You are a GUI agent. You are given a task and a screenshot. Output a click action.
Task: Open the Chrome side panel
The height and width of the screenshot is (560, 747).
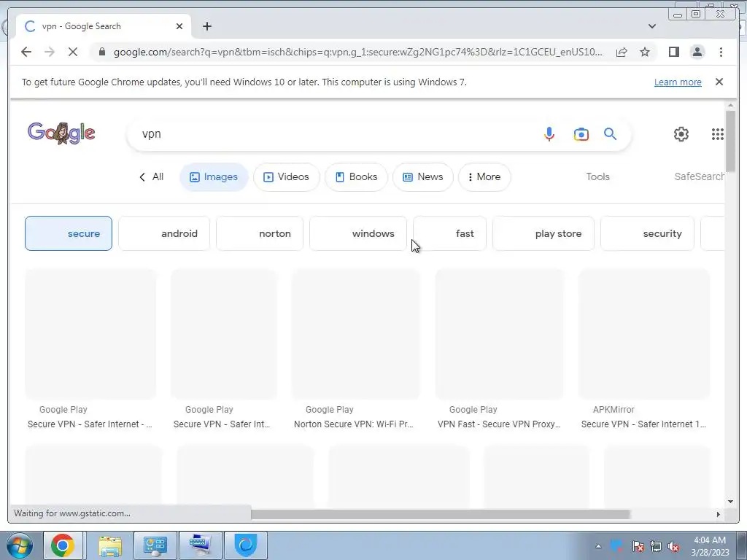[x=673, y=52]
